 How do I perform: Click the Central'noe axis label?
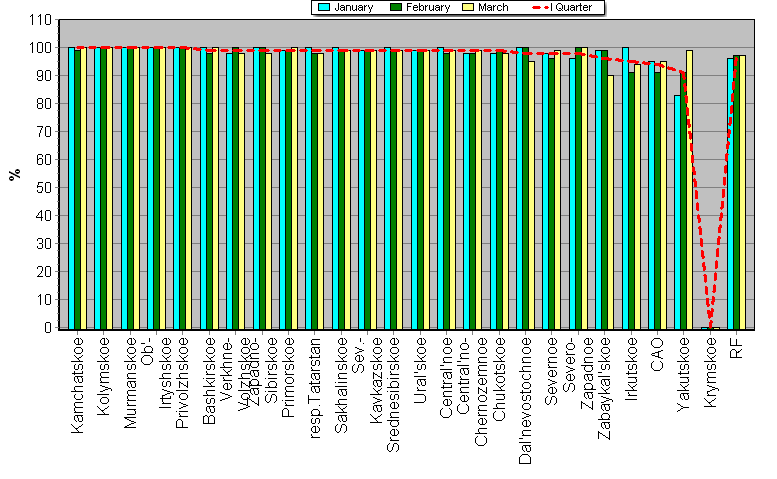pyautogui.click(x=446, y=377)
